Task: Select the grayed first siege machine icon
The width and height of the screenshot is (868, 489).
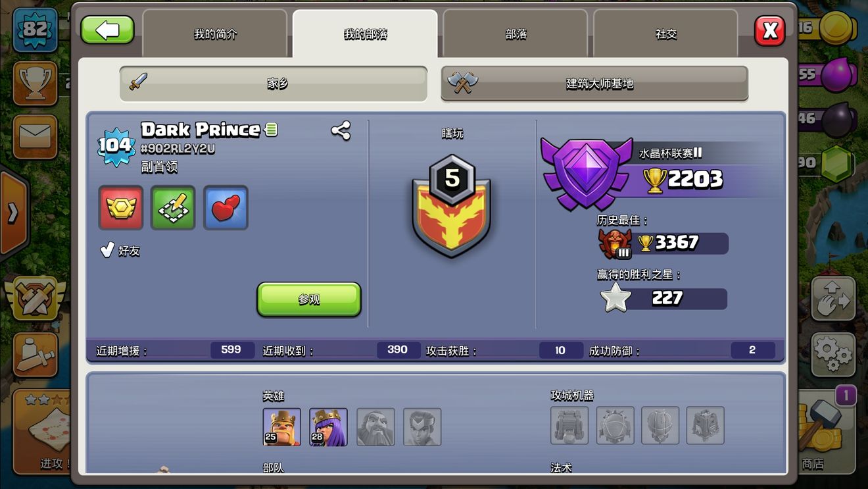Action: [x=569, y=426]
